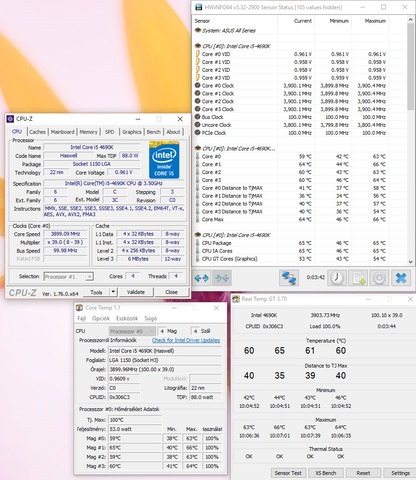Click Minimum column header in HWiNFO

click(339, 21)
